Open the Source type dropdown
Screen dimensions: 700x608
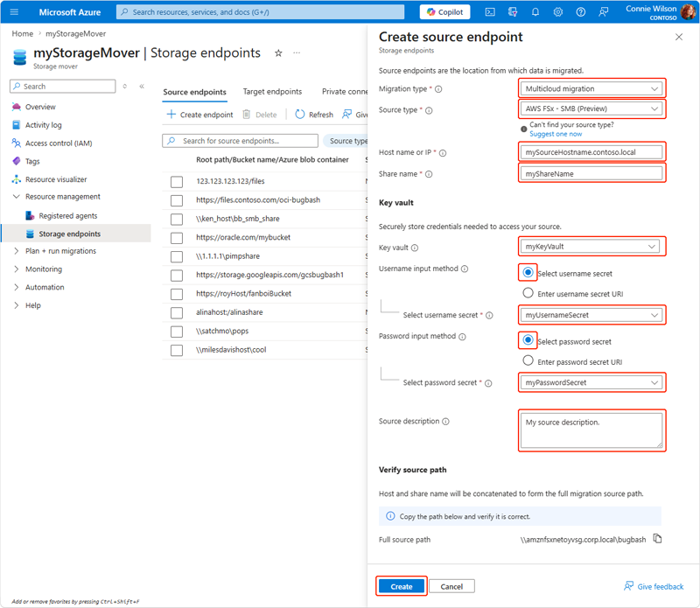click(x=591, y=108)
